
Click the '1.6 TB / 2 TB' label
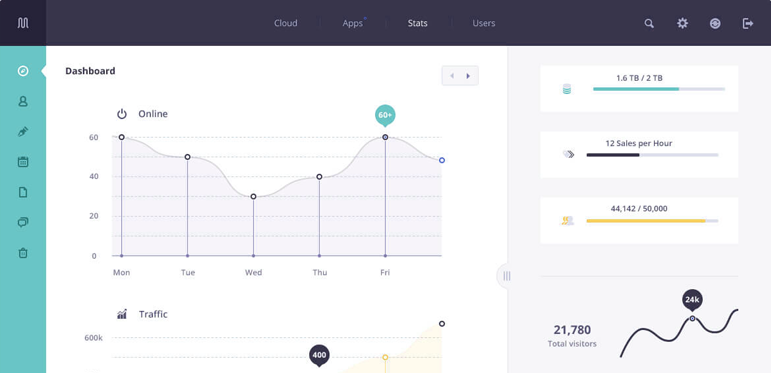(639, 78)
